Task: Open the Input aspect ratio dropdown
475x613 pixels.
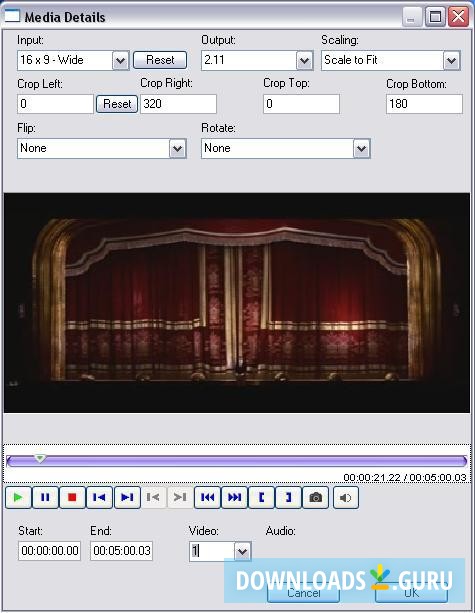Action: point(121,61)
